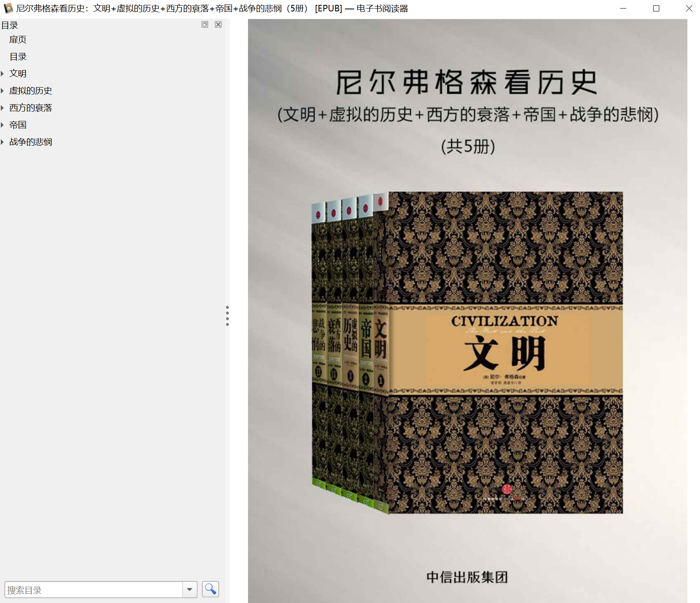Focus the 搜索目录 search field
The height and width of the screenshot is (603, 700).
(x=94, y=590)
